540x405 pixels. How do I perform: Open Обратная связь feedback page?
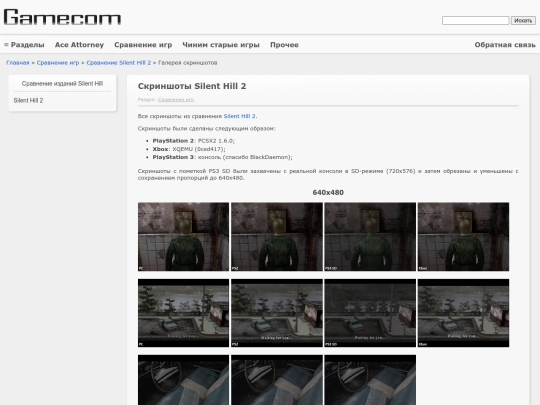click(x=505, y=45)
